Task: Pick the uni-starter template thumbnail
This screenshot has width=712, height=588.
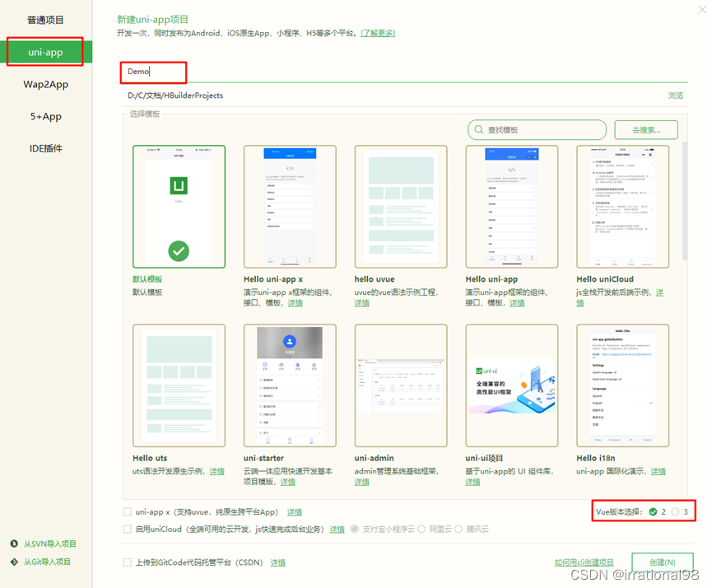Action: tap(290, 385)
